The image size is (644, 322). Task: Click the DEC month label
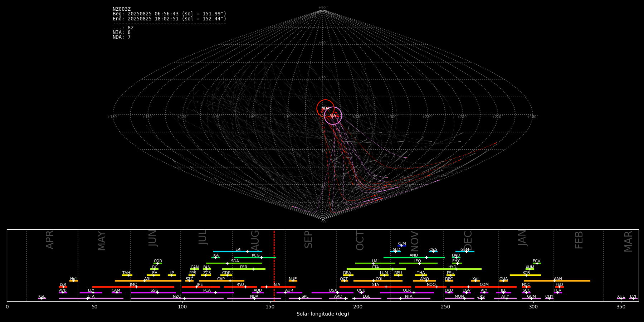pyautogui.click(x=468, y=240)
